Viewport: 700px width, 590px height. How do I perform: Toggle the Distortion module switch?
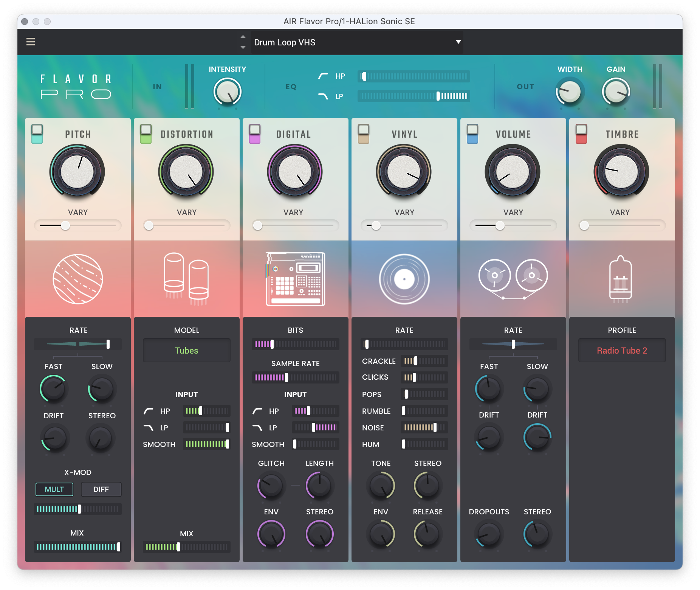tap(146, 134)
